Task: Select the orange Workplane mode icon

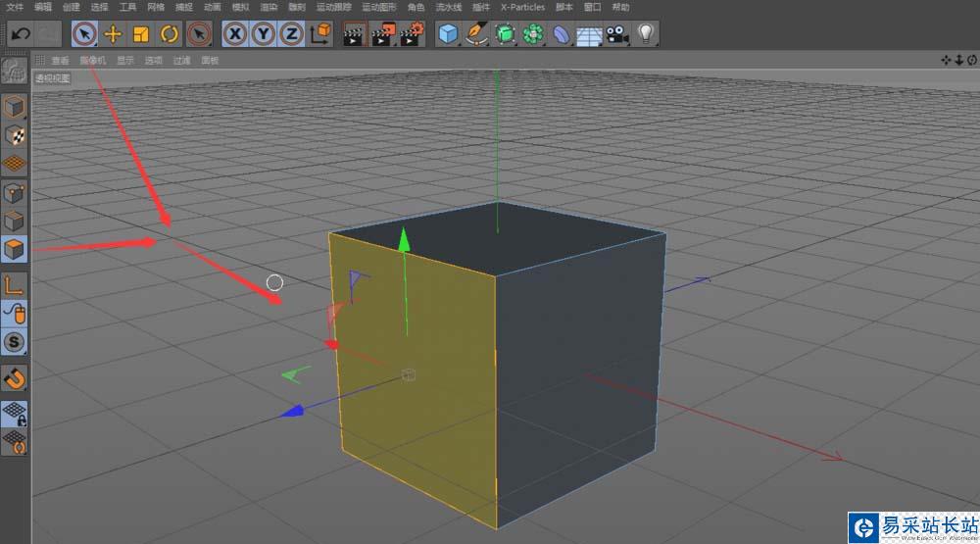Action: click(15, 164)
